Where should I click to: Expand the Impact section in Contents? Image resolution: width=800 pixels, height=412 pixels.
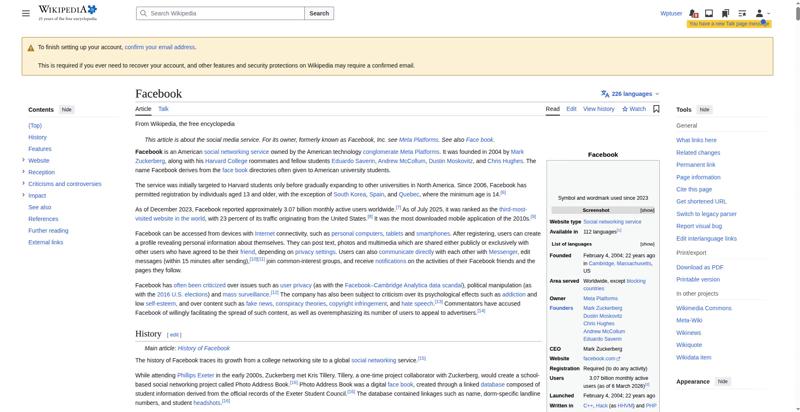23,195
